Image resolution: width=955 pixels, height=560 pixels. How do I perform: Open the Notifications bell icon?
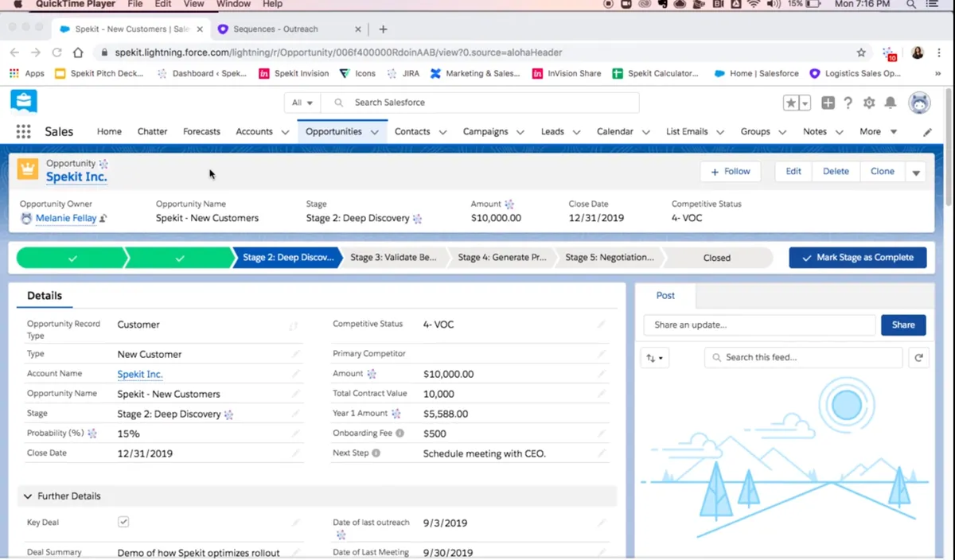pyautogui.click(x=891, y=103)
